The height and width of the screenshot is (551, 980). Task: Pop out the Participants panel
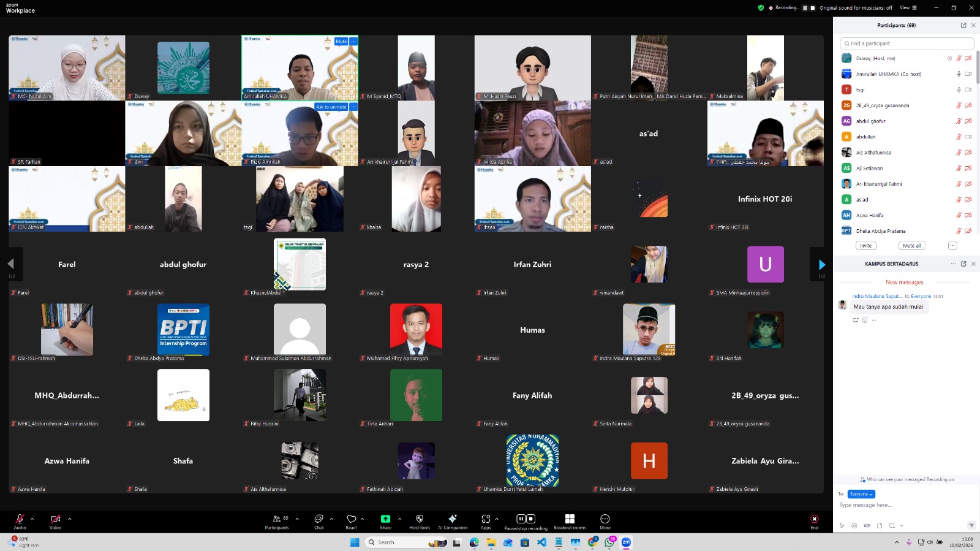click(x=963, y=25)
